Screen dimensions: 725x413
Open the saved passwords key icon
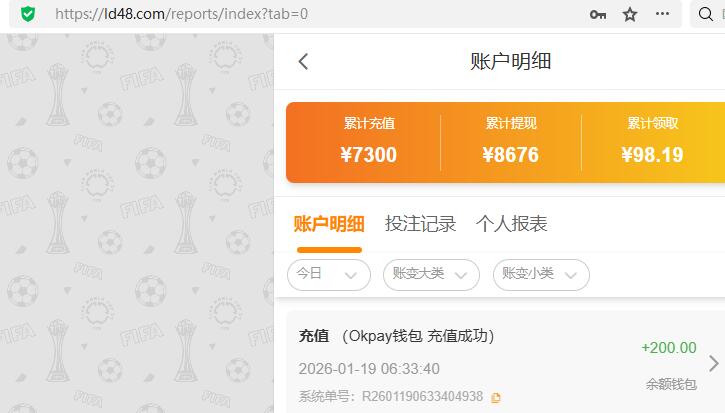coord(597,14)
